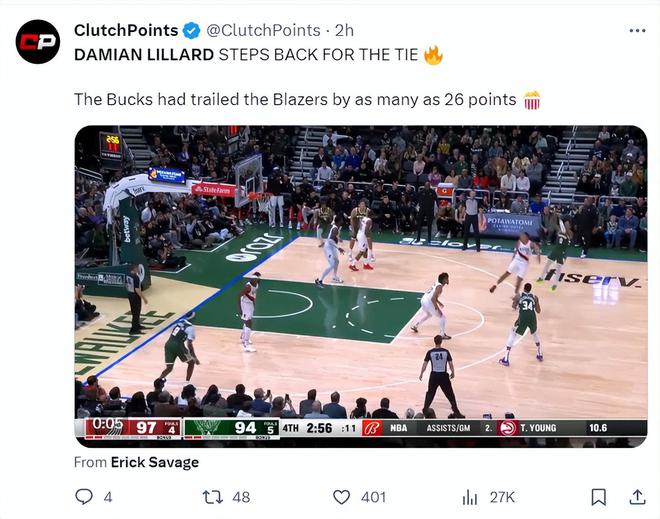Viewport: 660px width, 519px height.
Task: Click the 401 likes count
Action: click(373, 497)
